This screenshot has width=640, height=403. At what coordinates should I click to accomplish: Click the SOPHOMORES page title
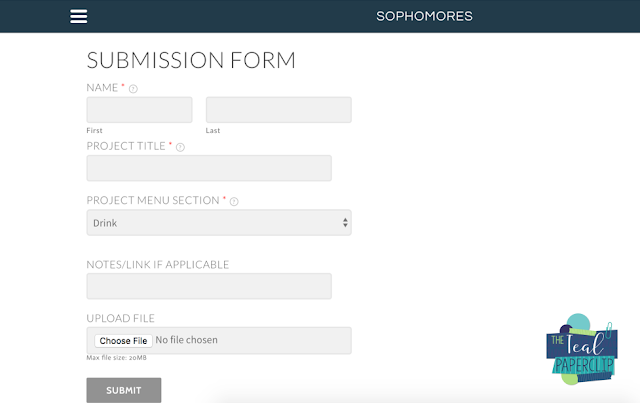[424, 16]
